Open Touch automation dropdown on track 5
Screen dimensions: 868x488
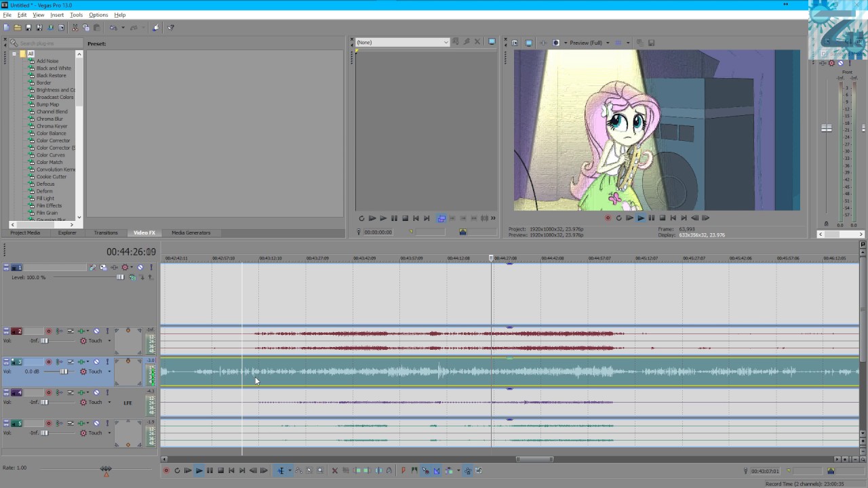click(109, 433)
